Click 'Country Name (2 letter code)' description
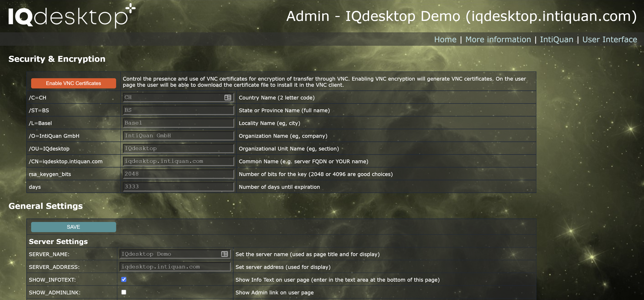 (277, 98)
